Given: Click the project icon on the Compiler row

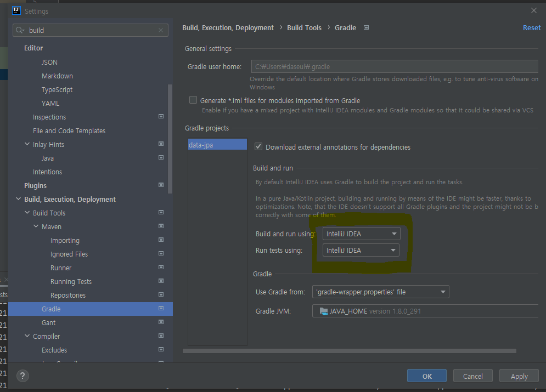Looking at the screenshot, I should (x=161, y=336).
